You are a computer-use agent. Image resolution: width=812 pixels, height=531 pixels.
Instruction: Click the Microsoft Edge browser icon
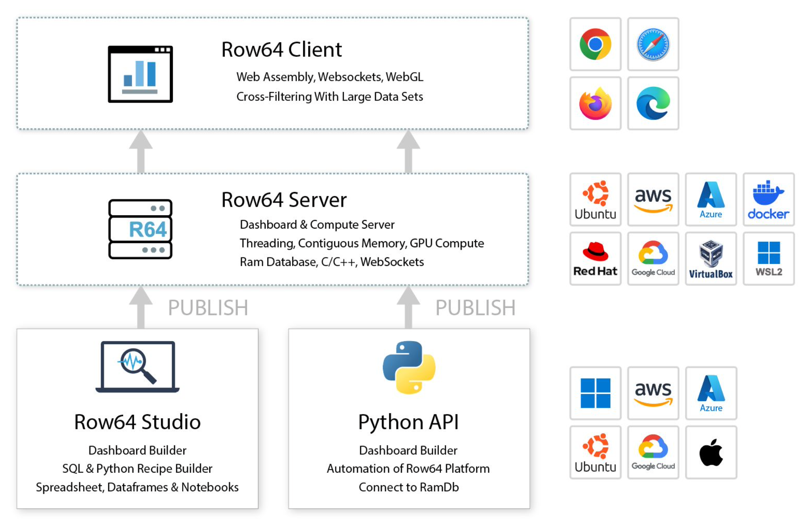653,103
